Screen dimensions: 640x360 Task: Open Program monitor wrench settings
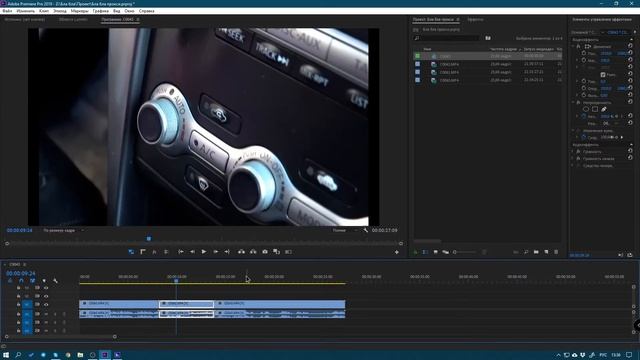coord(366,230)
